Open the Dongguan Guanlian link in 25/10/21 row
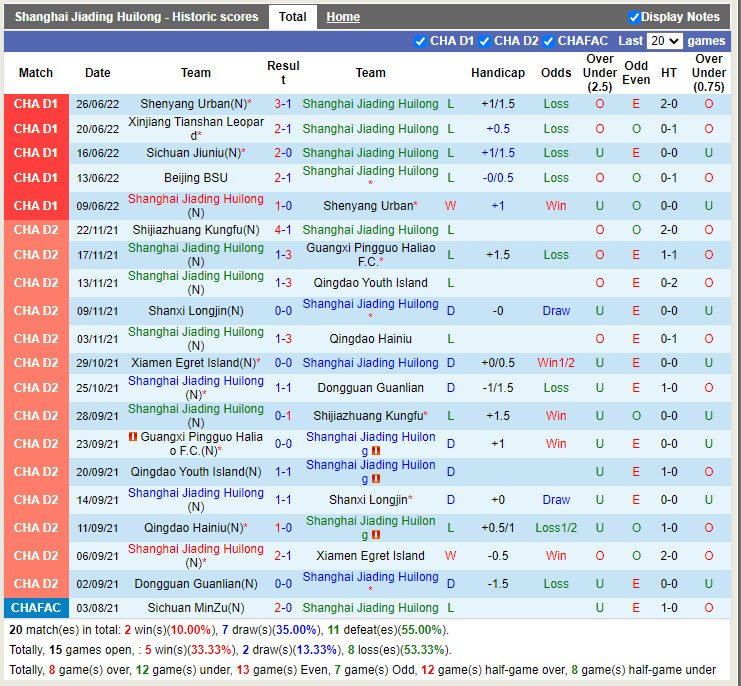 click(x=370, y=388)
